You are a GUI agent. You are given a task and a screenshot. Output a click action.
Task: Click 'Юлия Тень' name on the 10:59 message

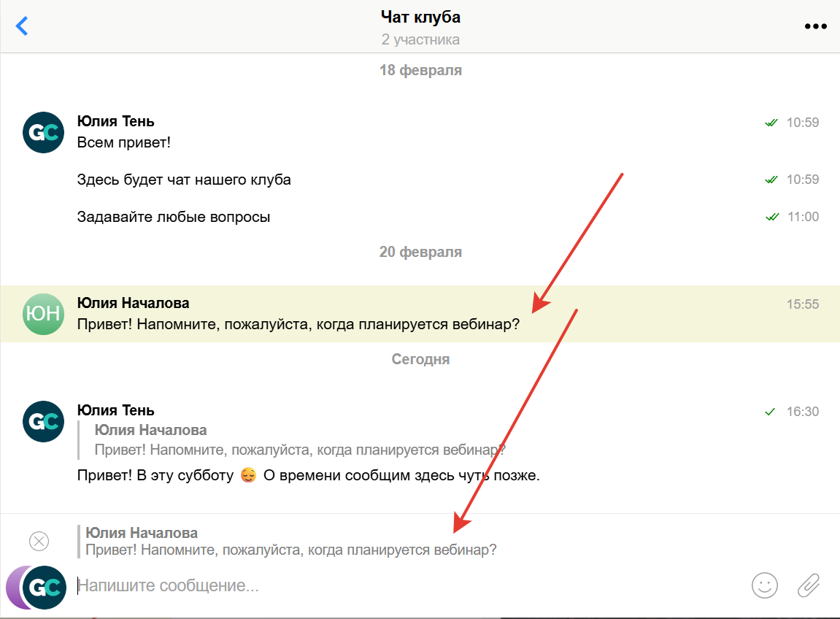[115, 121]
